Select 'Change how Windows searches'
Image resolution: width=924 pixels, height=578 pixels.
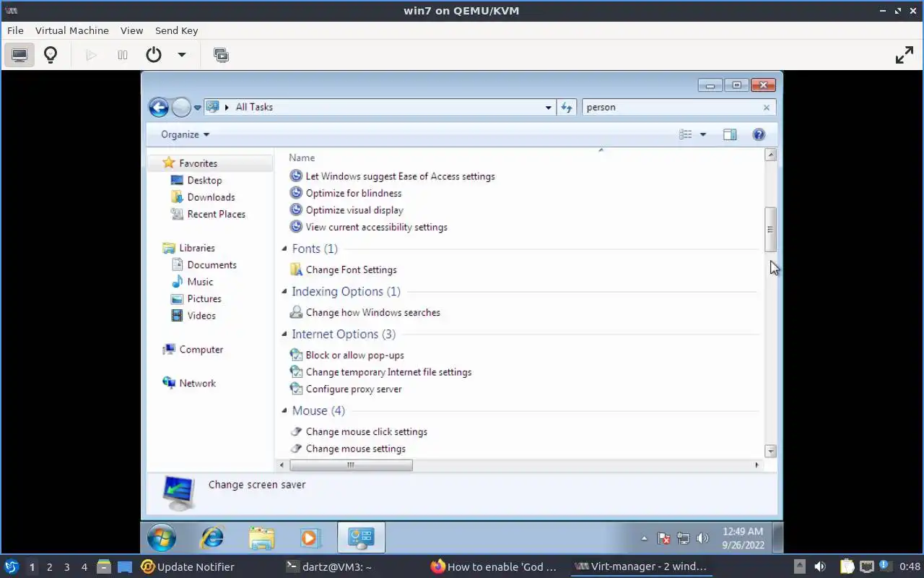point(372,312)
